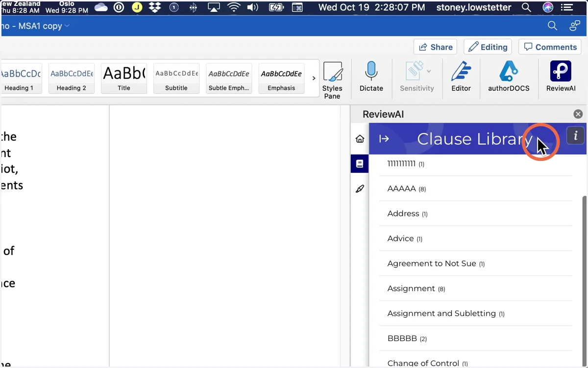Open the AirPlay display menu
The width and height of the screenshot is (588, 368).
[214, 7]
